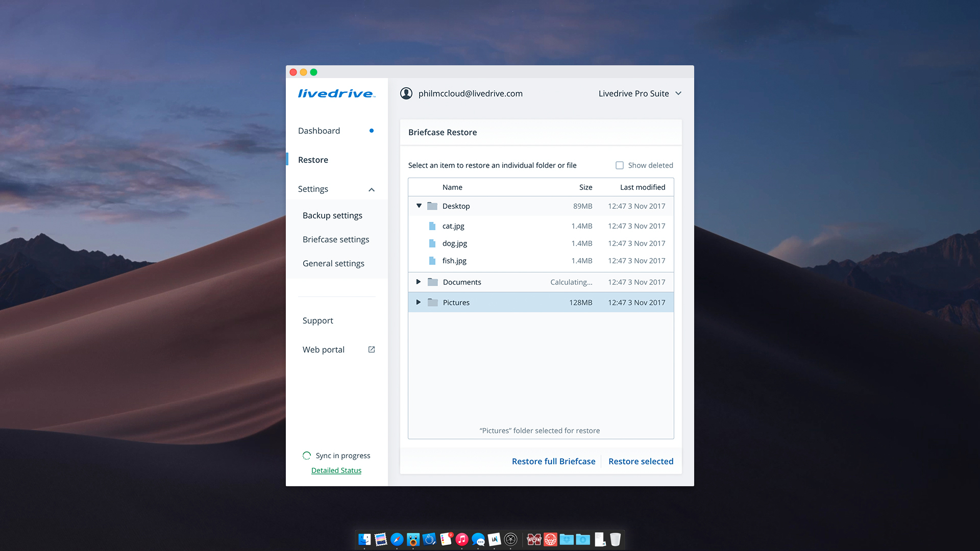Viewport: 980px width, 551px height.
Task: Enable the Show deleted checkbox
Action: tap(620, 165)
